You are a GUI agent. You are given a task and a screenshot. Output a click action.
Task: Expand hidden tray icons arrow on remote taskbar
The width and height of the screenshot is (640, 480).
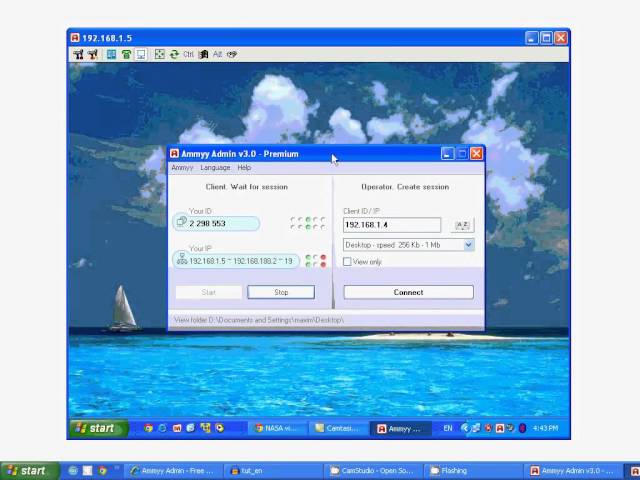[x=465, y=428]
